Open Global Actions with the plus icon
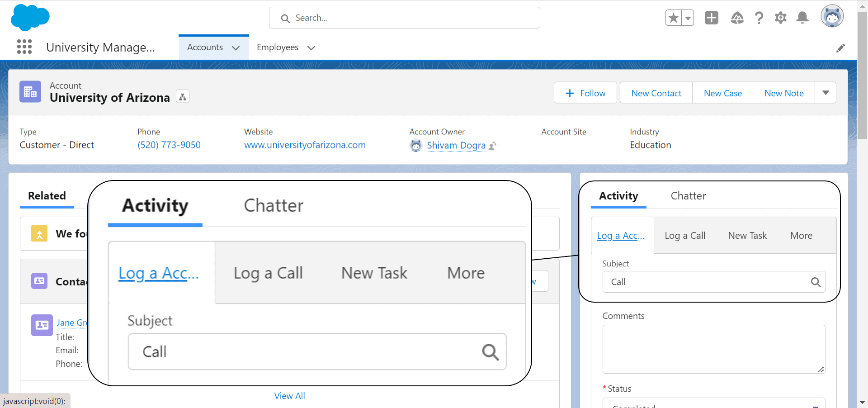 click(x=711, y=18)
